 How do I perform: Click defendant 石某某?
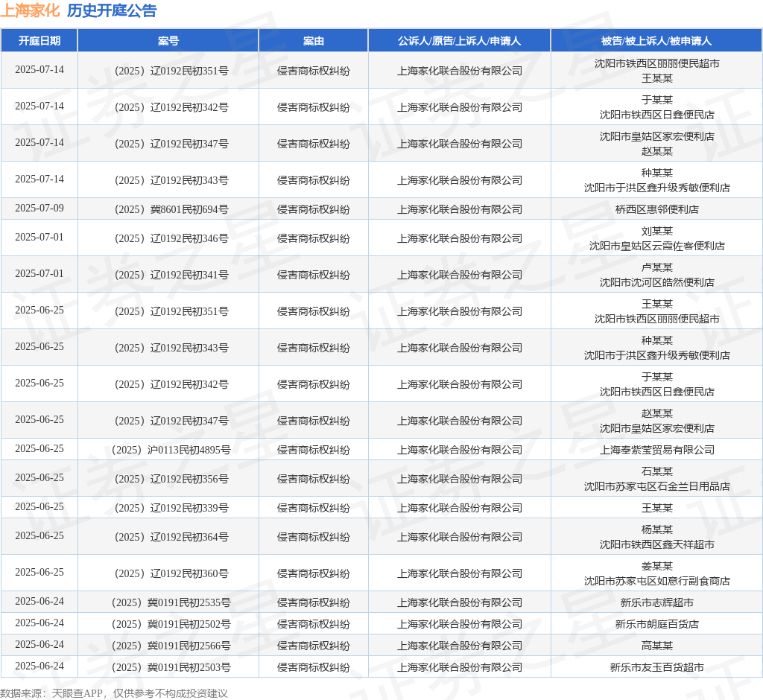[657, 471]
